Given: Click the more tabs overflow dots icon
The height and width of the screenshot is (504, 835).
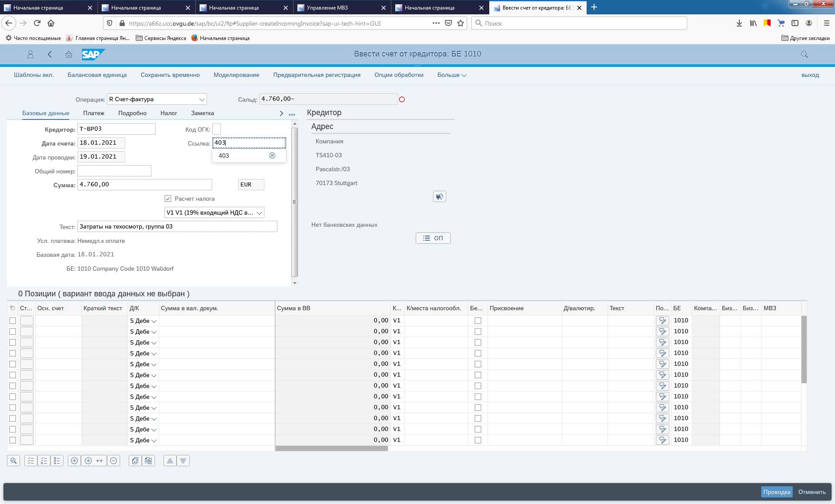Looking at the screenshot, I should (292, 114).
